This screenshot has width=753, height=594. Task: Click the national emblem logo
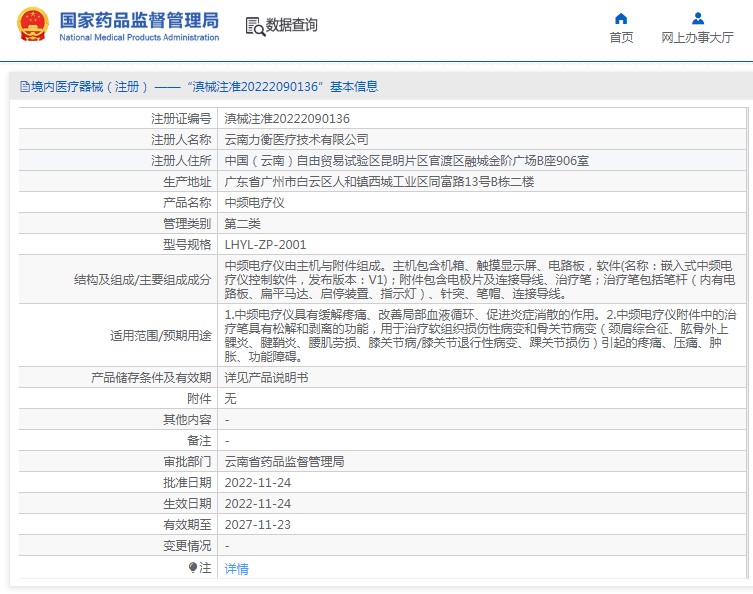pyautogui.click(x=33, y=24)
